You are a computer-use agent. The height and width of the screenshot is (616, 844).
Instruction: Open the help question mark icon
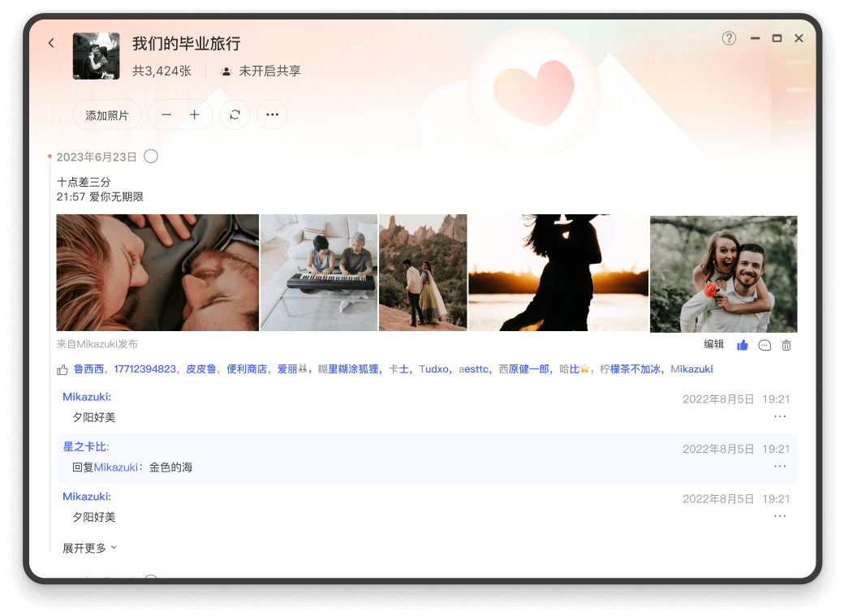(x=729, y=38)
